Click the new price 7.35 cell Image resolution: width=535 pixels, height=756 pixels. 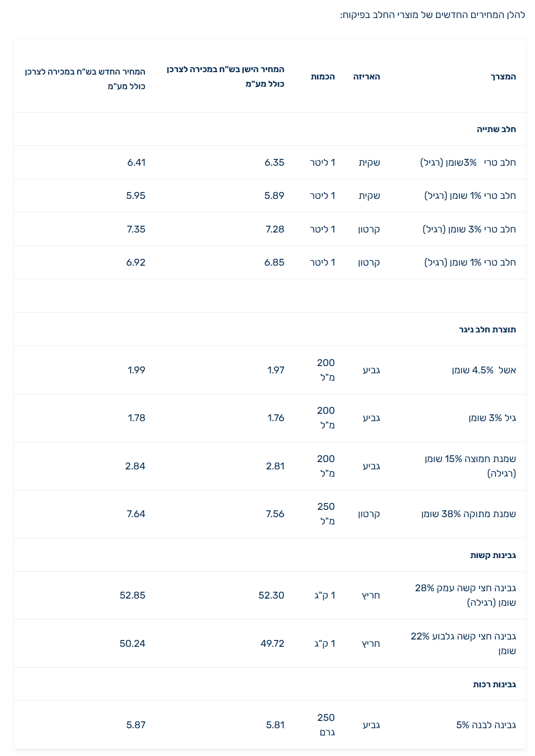click(x=136, y=229)
